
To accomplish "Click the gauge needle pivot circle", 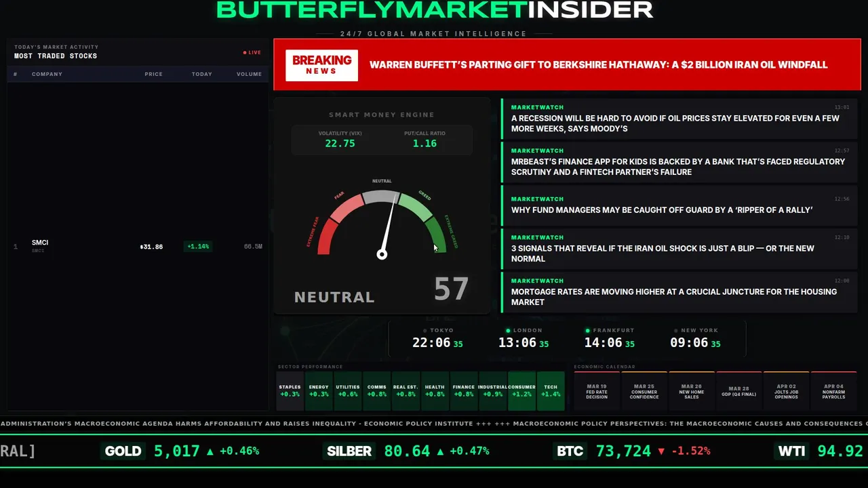I will [382, 254].
